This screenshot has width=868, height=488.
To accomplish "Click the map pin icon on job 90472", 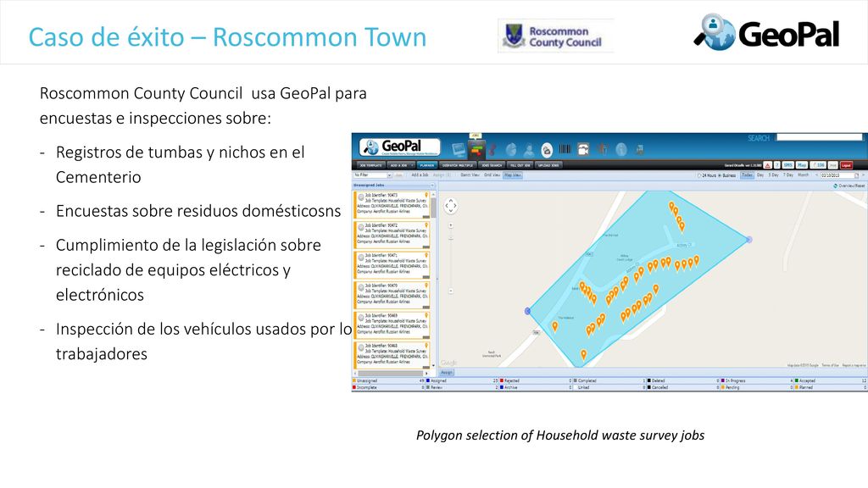I will tap(426, 225).
